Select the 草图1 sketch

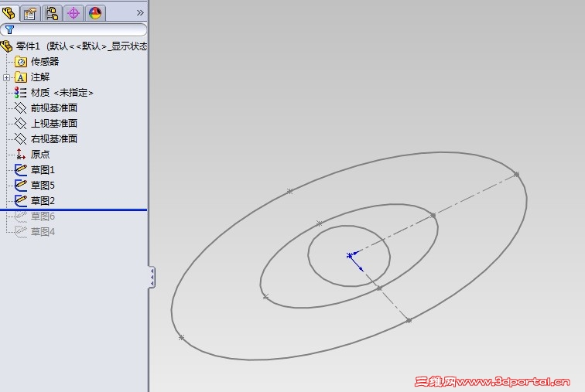click(43, 170)
